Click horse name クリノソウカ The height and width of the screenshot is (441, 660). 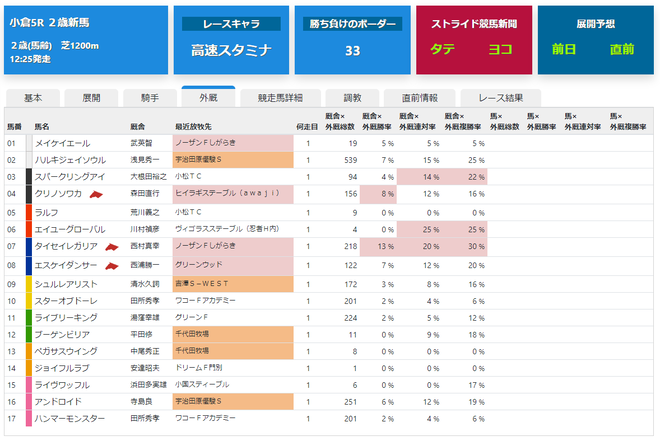[58, 194]
